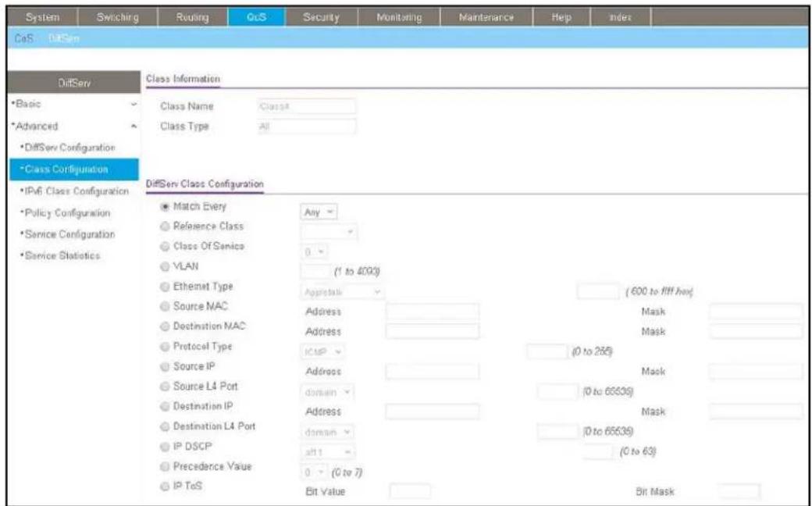Click the Source MAC Address field
The width and height of the screenshot is (812, 506).
(433, 312)
